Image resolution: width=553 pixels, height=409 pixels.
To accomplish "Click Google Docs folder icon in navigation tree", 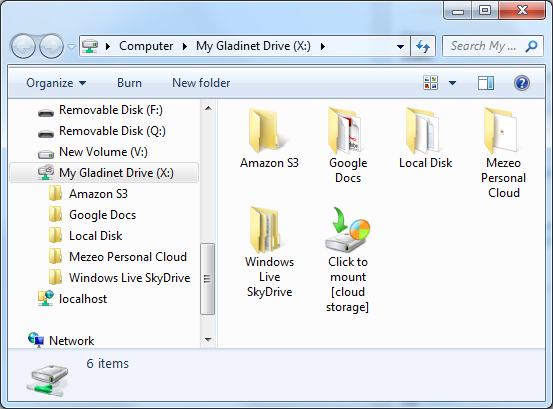I will coord(56,215).
